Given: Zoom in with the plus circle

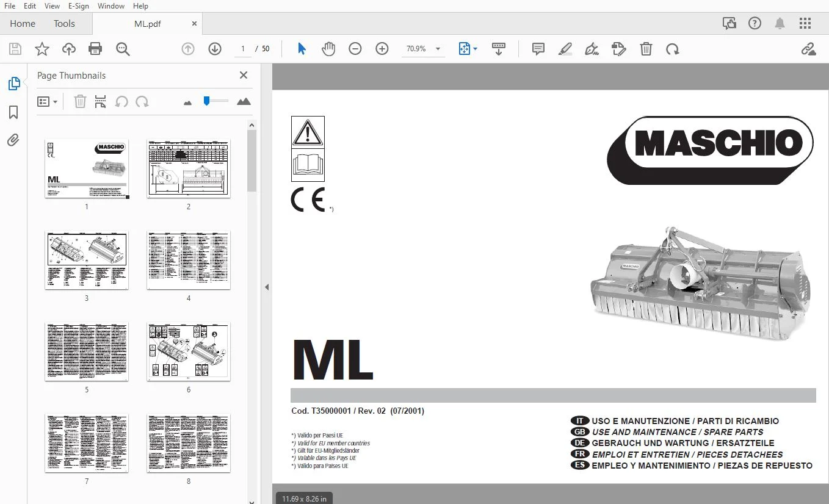Looking at the screenshot, I should click(382, 49).
